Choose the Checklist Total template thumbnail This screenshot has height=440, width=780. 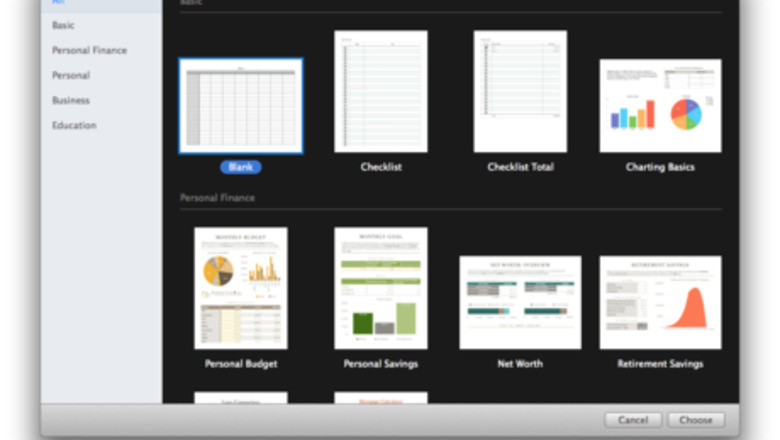pos(520,91)
